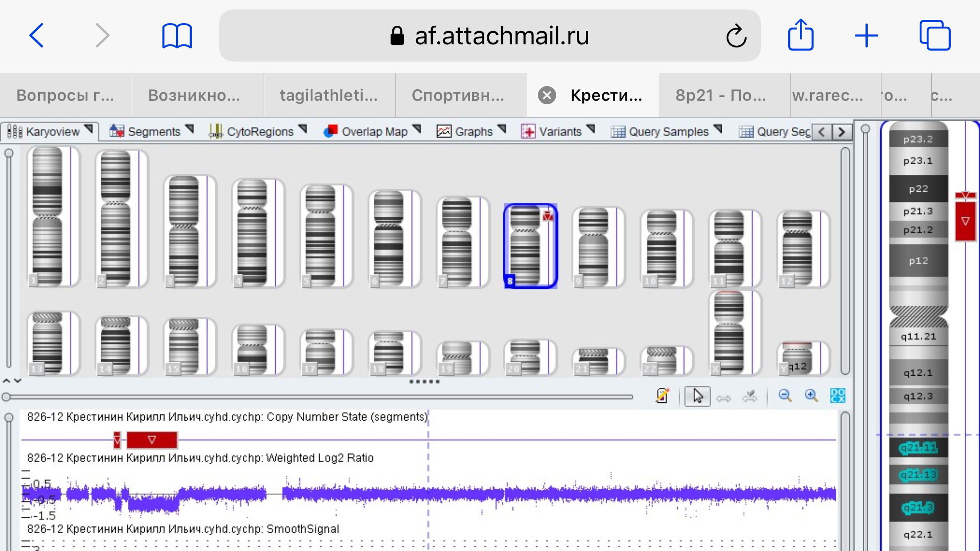980x551 pixels.
Task: Open the Safari tab overview
Action: pyautogui.click(x=935, y=35)
